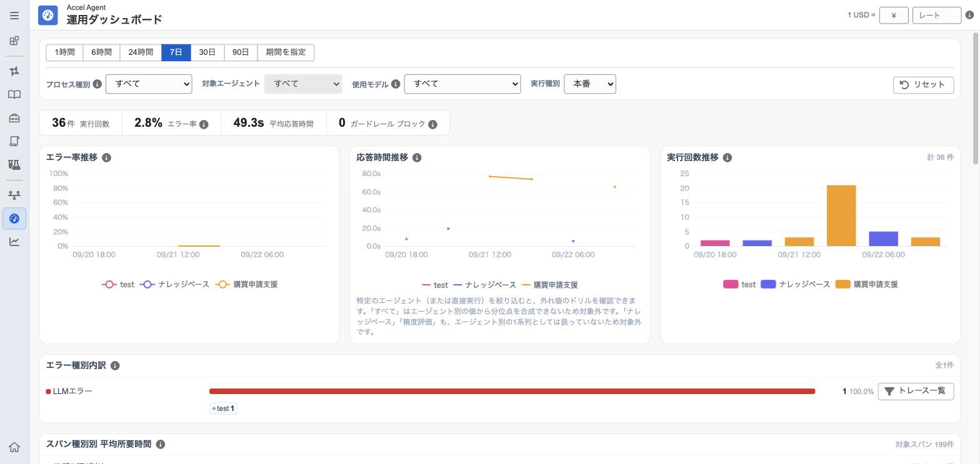Click info icon beside currency rate field

click(970, 15)
